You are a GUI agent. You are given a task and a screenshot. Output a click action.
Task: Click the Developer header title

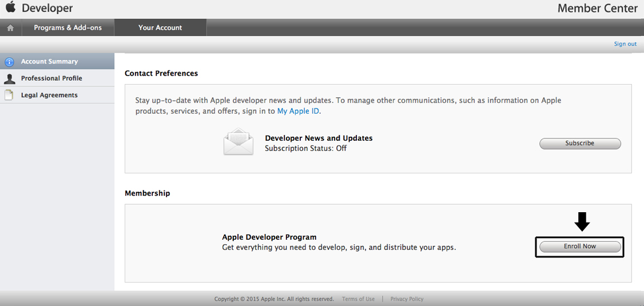tap(47, 7)
